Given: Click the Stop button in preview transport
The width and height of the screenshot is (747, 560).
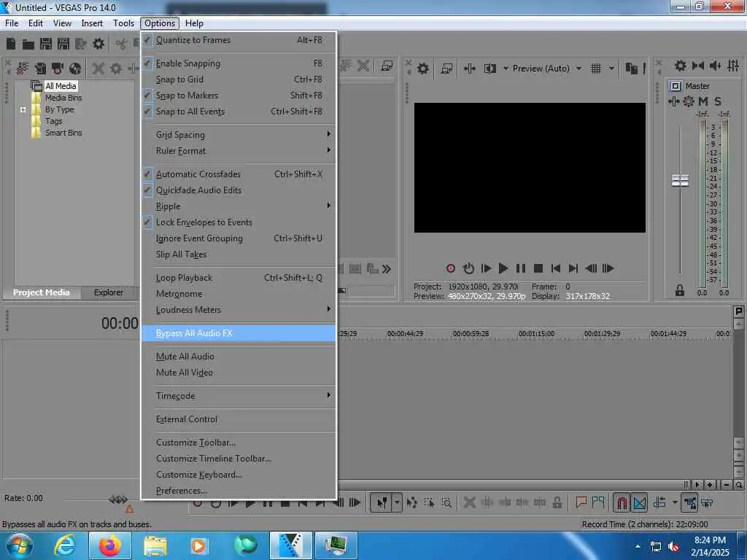Looking at the screenshot, I should click(x=538, y=268).
